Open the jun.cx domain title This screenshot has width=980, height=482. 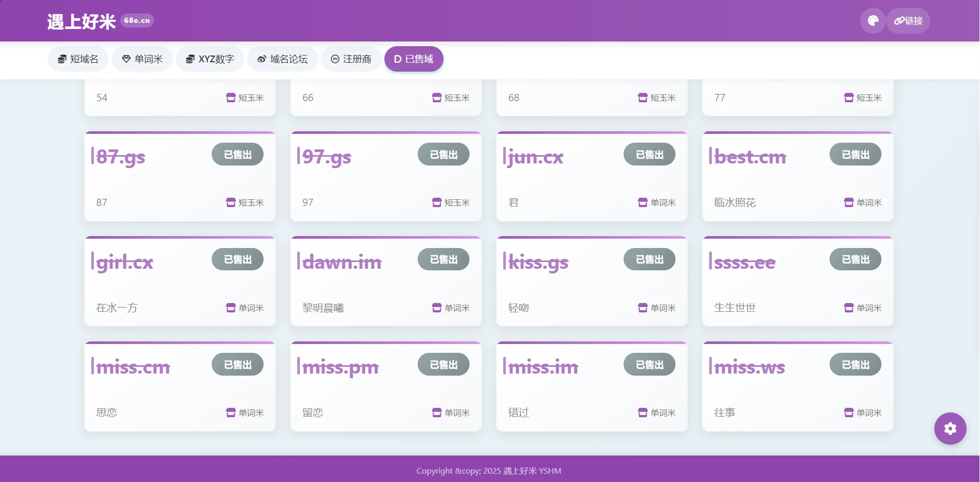click(x=535, y=157)
